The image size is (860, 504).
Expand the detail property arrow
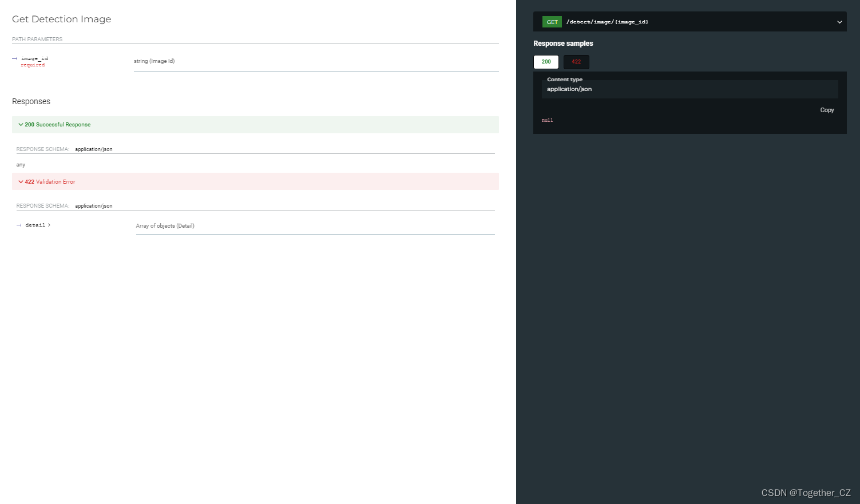click(x=49, y=225)
